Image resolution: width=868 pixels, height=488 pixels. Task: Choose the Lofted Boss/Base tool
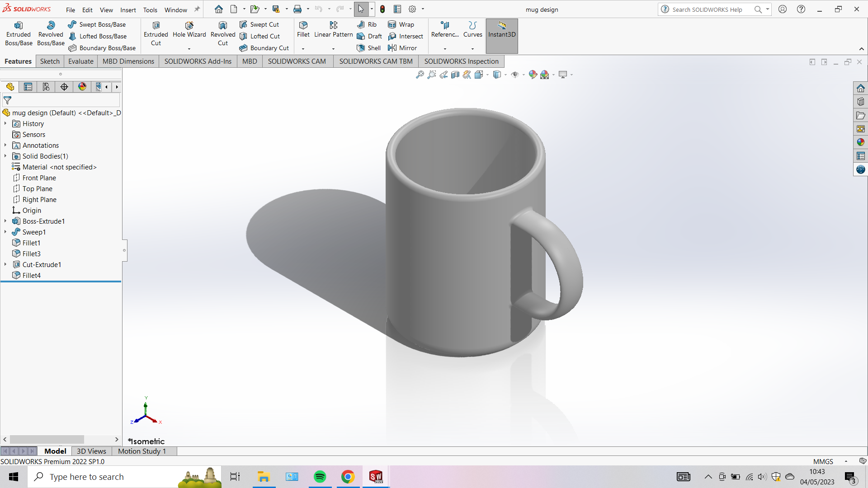(98, 36)
